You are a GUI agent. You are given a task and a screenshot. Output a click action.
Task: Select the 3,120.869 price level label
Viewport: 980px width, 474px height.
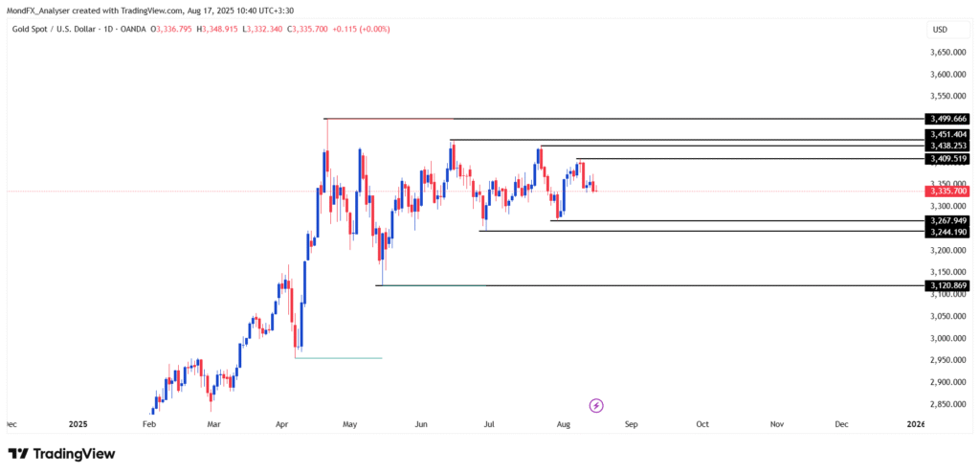pos(947,285)
